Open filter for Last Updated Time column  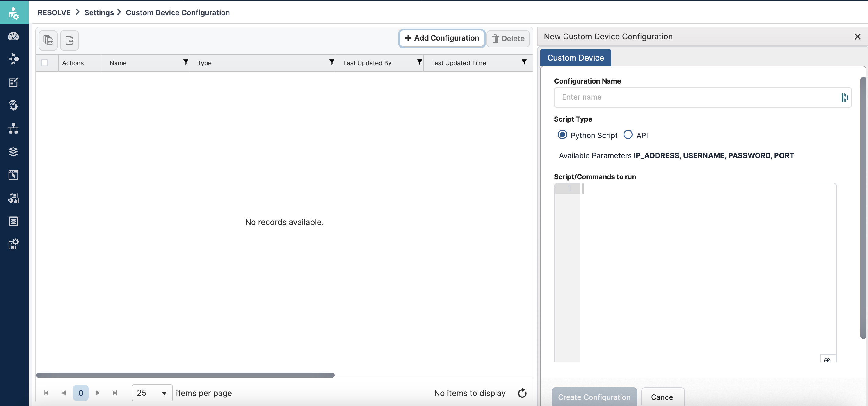(524, 62)
